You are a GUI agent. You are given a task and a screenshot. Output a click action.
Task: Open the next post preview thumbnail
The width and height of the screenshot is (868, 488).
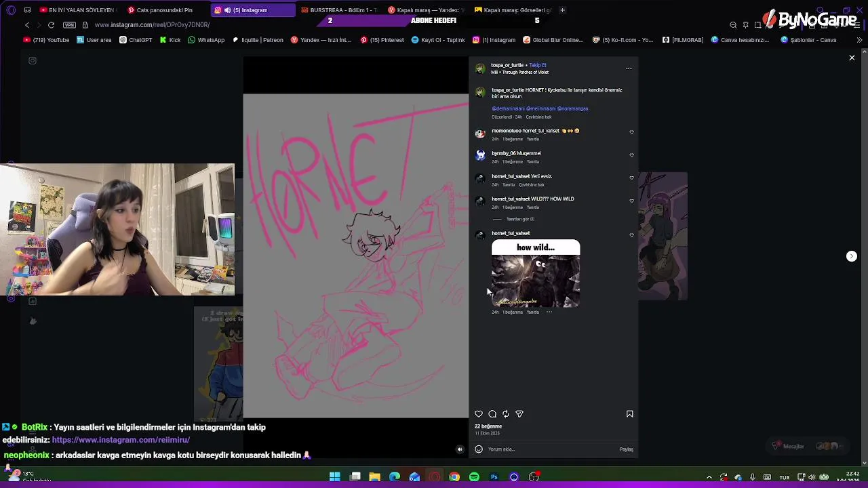(663, 236)
